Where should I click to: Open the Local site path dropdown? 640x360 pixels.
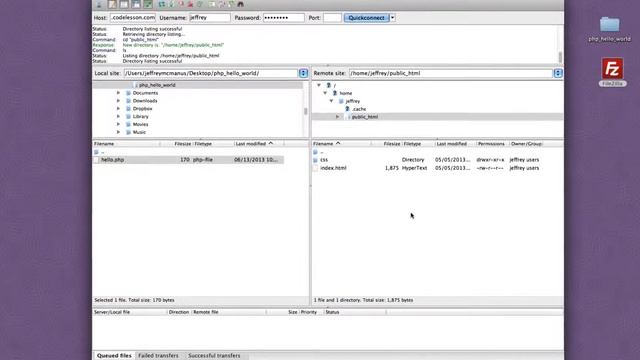(x=303, y=73)
